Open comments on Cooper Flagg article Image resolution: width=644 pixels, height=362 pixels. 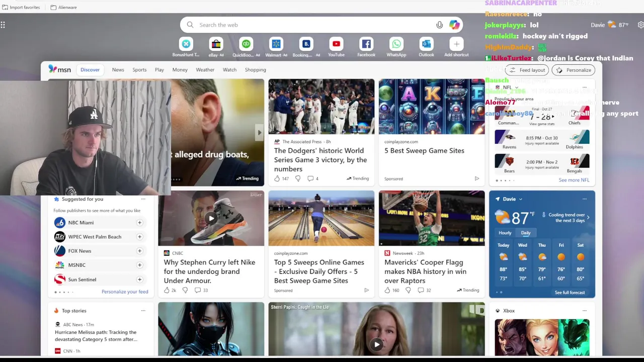421,290
